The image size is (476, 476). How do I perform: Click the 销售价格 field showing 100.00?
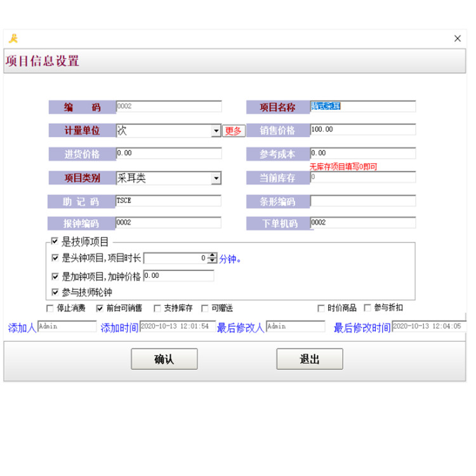(363, 129)
